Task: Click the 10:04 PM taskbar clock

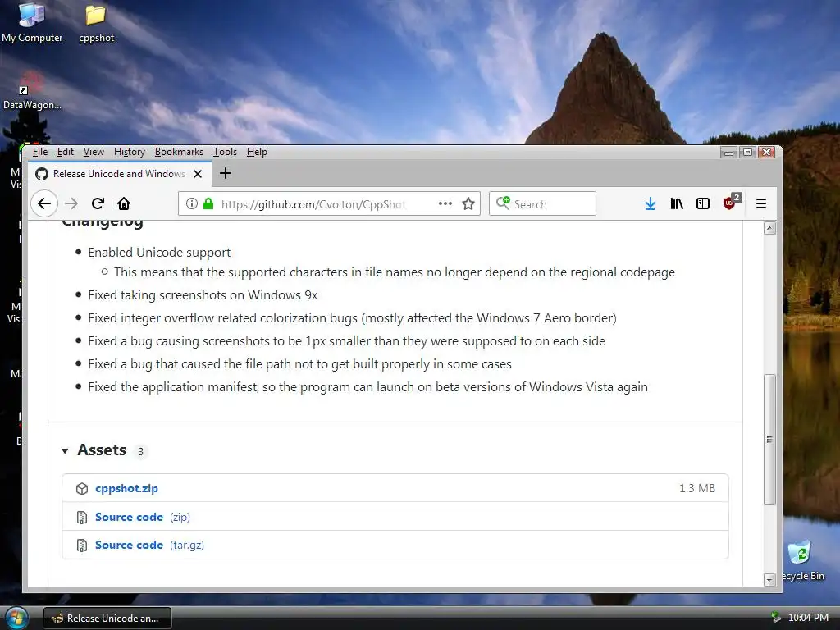Action: (x=808, y=618)
